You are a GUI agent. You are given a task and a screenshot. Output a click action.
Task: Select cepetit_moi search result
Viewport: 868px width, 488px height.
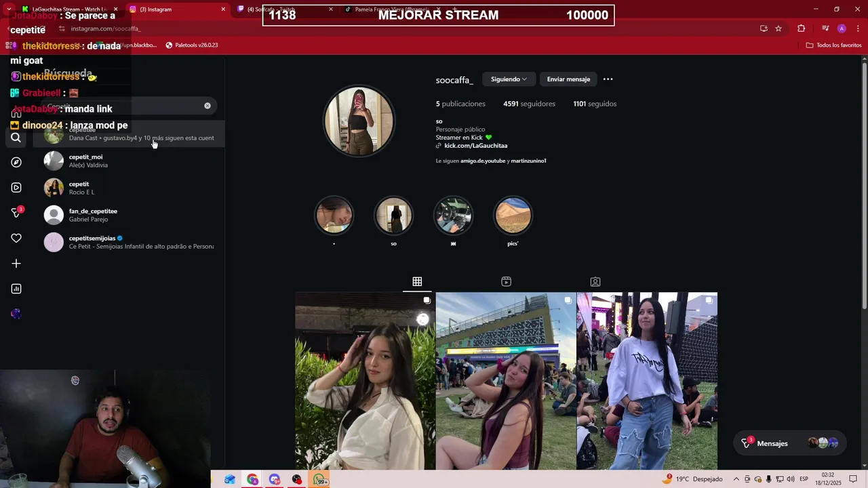[129, 161]
